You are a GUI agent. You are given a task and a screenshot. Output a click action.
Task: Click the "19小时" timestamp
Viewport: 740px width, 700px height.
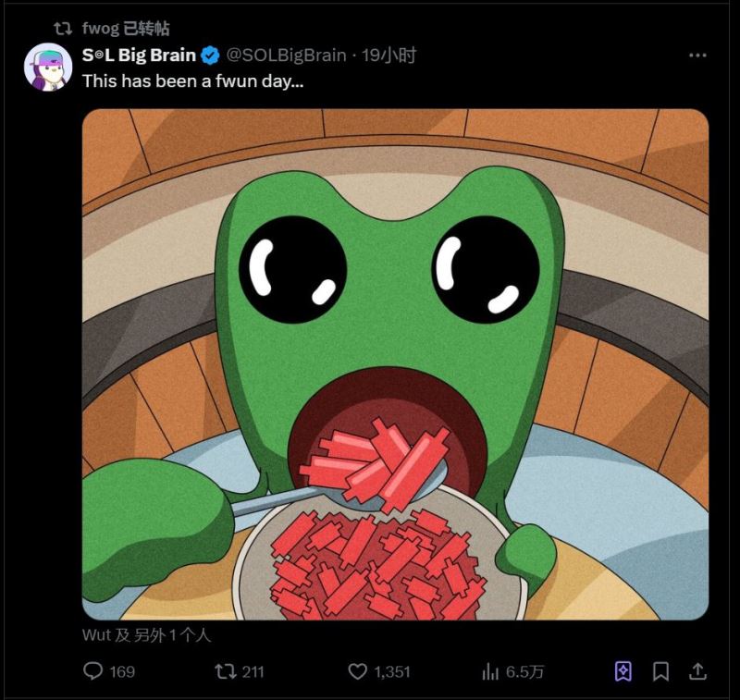pyautogui.click(x=389, y=55)
